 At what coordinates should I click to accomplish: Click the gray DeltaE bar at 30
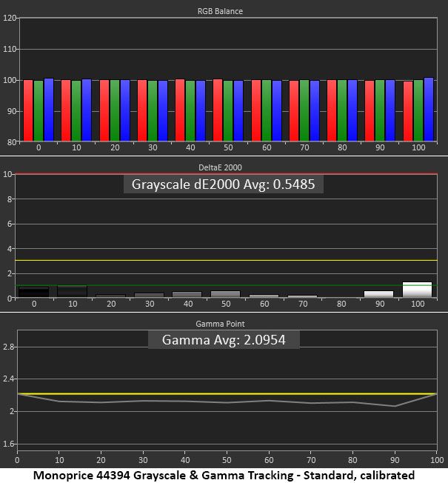150,295
